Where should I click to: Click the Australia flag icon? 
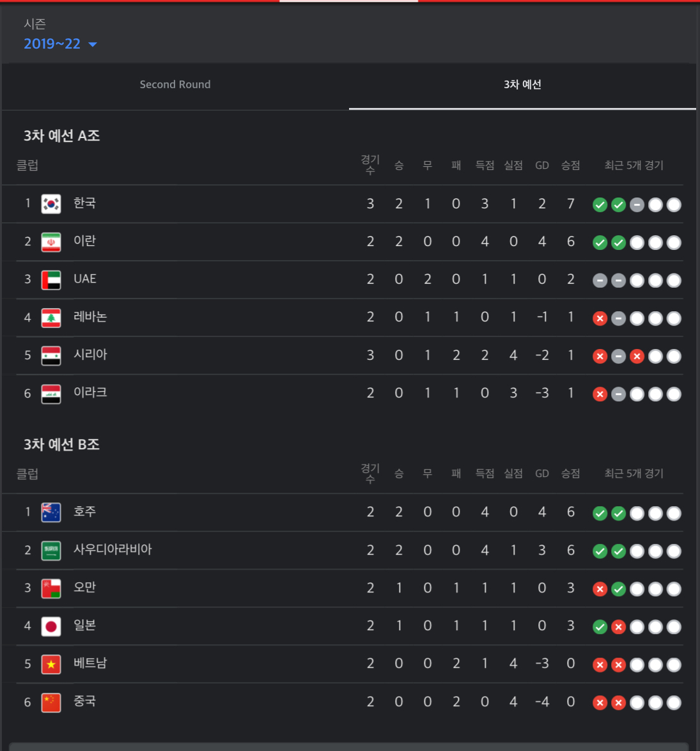51,513
